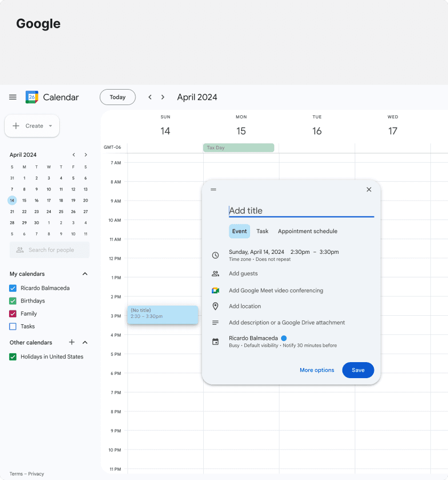Go to previous week with the header left arrow
This screenshot has width=448, height=480.
[x=150, y=97]
